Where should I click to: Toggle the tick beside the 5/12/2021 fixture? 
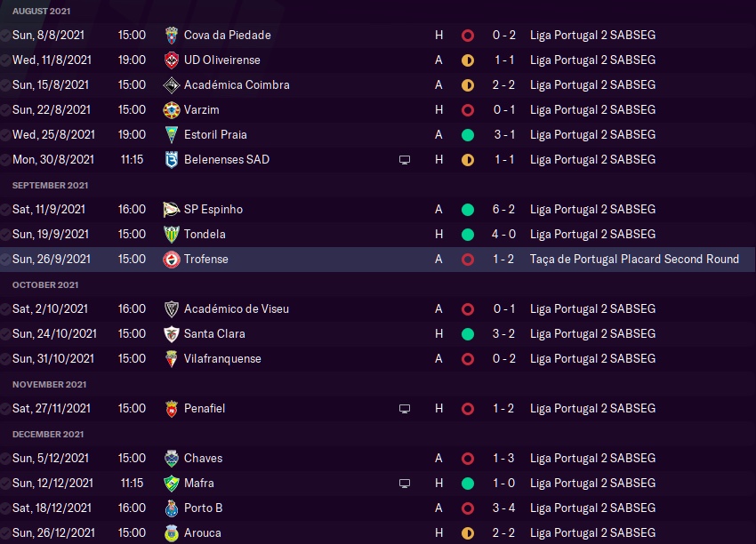[x=6, y=459]
